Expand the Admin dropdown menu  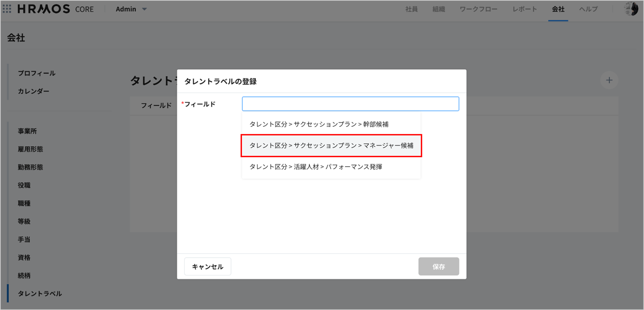tap(131, 9)
